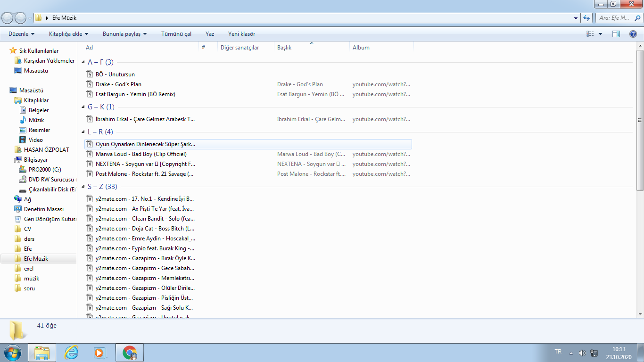Open Google Chrome from the taskbar

(130, 353)
